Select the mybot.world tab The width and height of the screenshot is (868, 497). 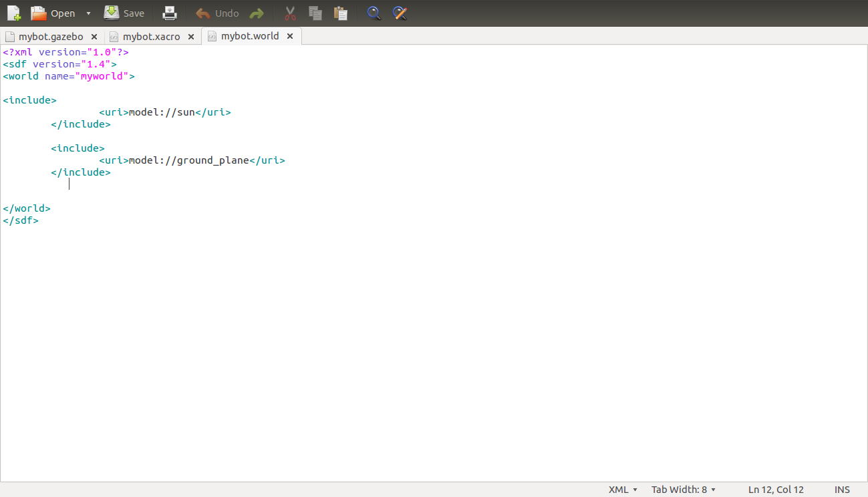[250, 36]
